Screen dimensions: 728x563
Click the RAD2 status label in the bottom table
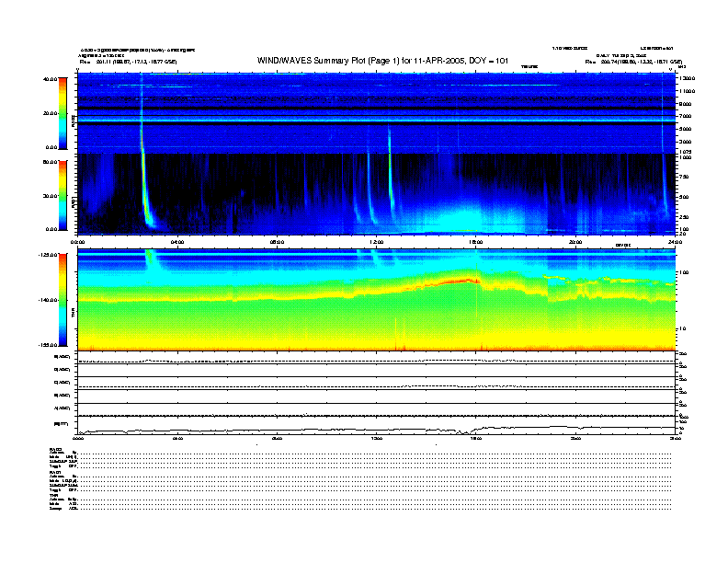point(55,449)
